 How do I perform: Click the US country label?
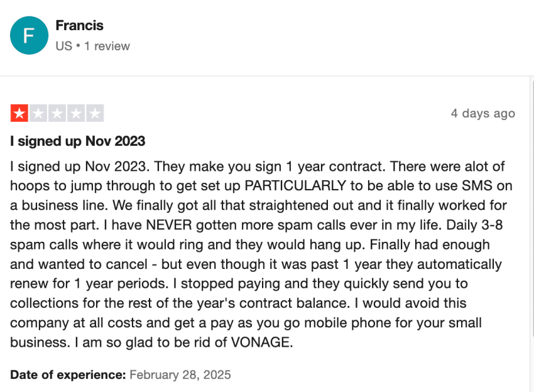[64, 46]
